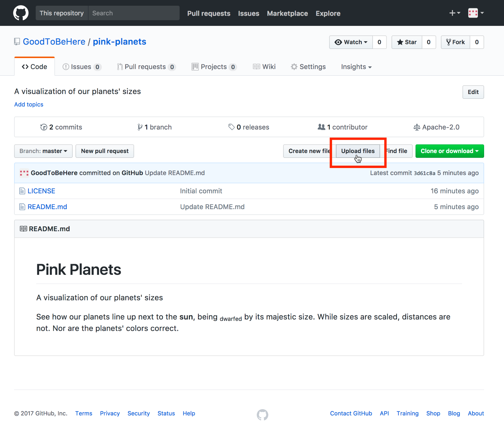Click the README.md file icon

[x=22, y=207]
